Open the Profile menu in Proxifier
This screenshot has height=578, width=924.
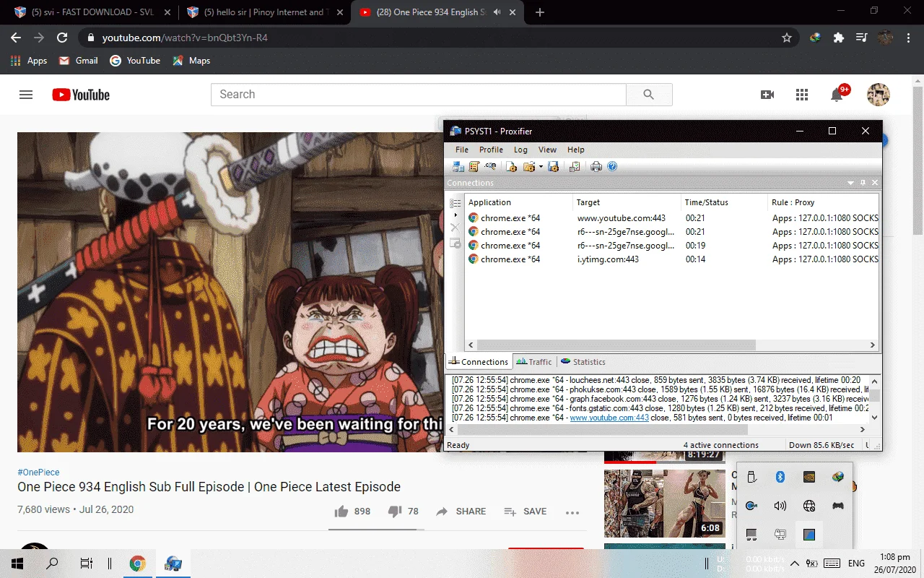[x=491, y=150]
